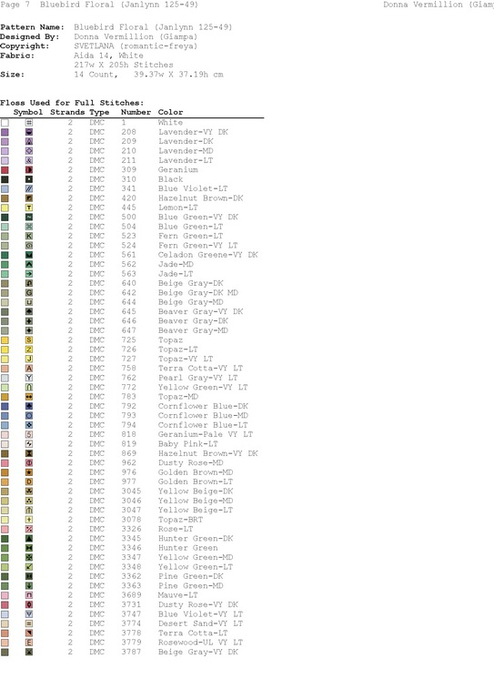Image resolution: width=494 pixels, height=699 pixels.
Task: Select the symbol icon for Geranium 309
Action: [29, 170]
